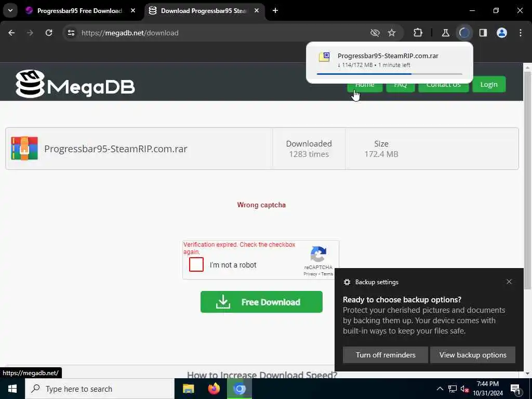Close the Backup settings notification

point(509,282)
